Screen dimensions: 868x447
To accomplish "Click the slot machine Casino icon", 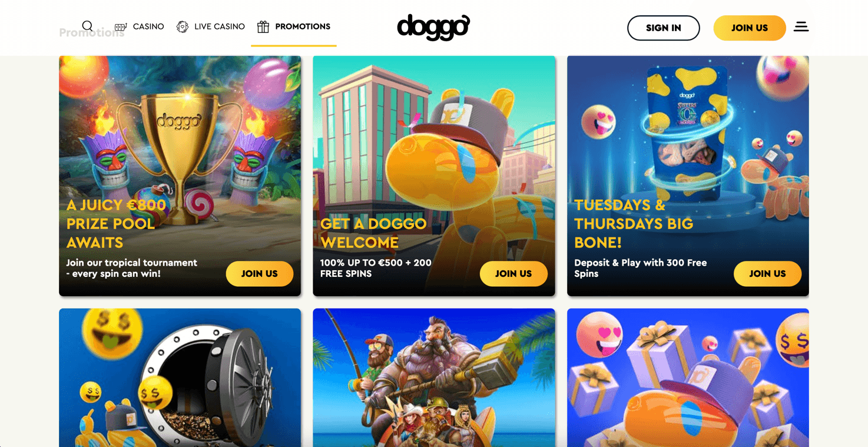I will [121, 27].
